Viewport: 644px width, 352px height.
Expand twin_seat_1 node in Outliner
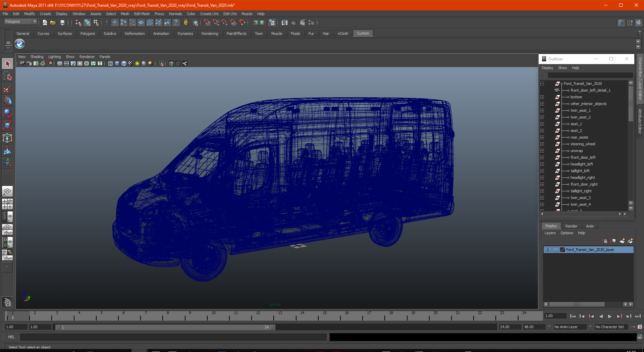(542, 110)
